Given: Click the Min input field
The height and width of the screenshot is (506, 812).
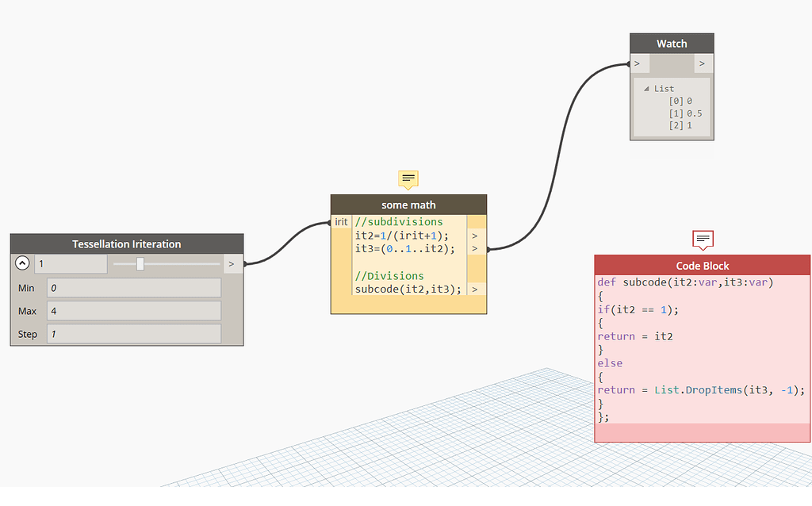Looking at the screenshot, I should (133, 287).
